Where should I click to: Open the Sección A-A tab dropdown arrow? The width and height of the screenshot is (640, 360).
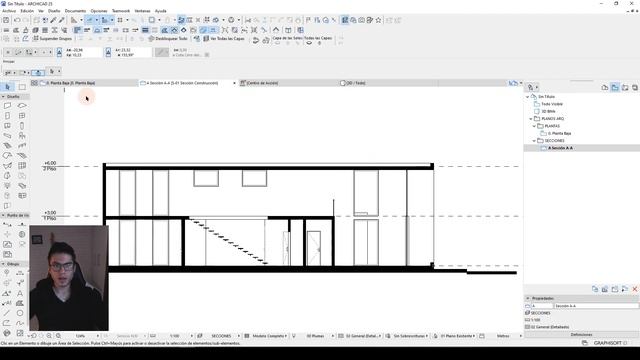[x=234, y=83]
